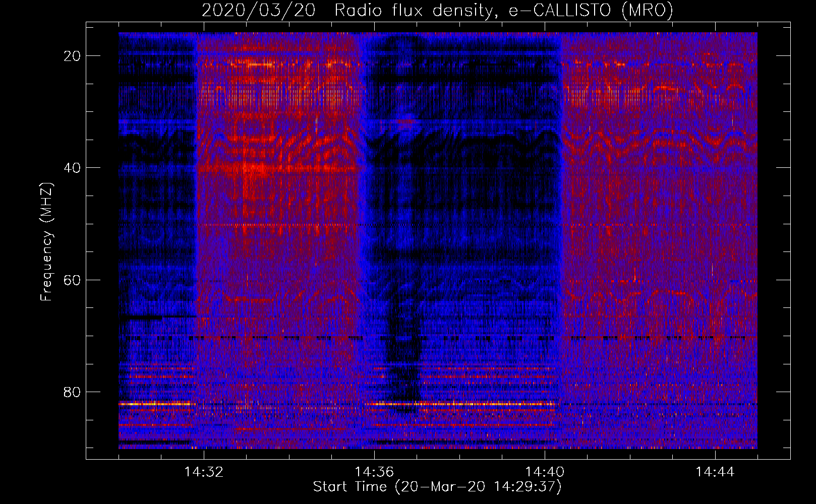816x504 pixels.
Task: Click the 14:44 time tick label
Action: click(715, 472)
